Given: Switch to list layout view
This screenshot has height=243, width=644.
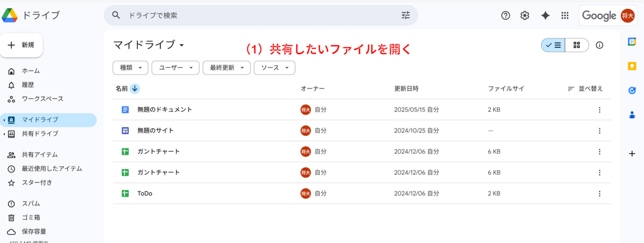Looking at the screenshot, I should [x=553, y=45].
